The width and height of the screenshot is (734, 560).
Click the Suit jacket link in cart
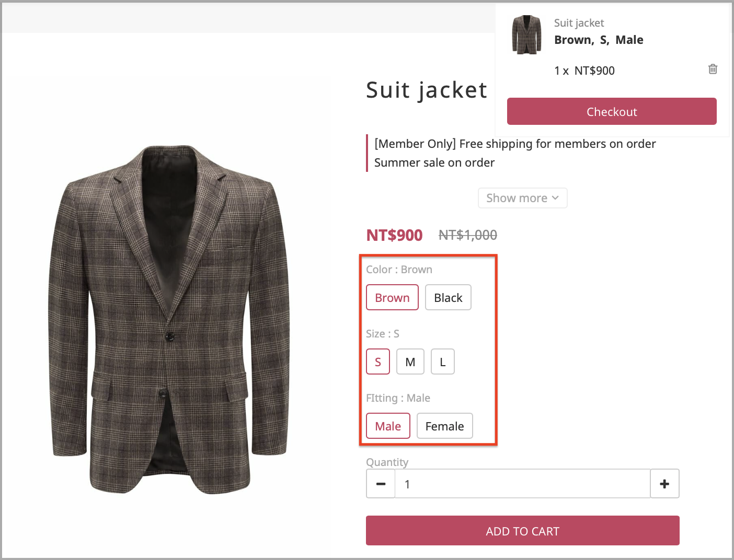[x=579, y=23]
